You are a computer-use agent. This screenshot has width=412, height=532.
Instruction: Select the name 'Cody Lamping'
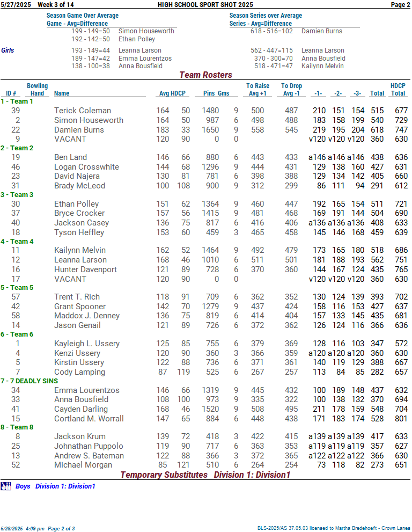(80, 372)
